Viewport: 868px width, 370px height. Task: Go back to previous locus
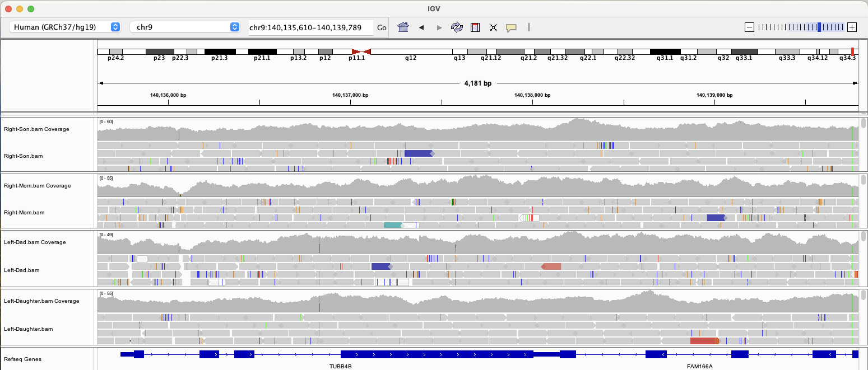click(x=421, y=27)
